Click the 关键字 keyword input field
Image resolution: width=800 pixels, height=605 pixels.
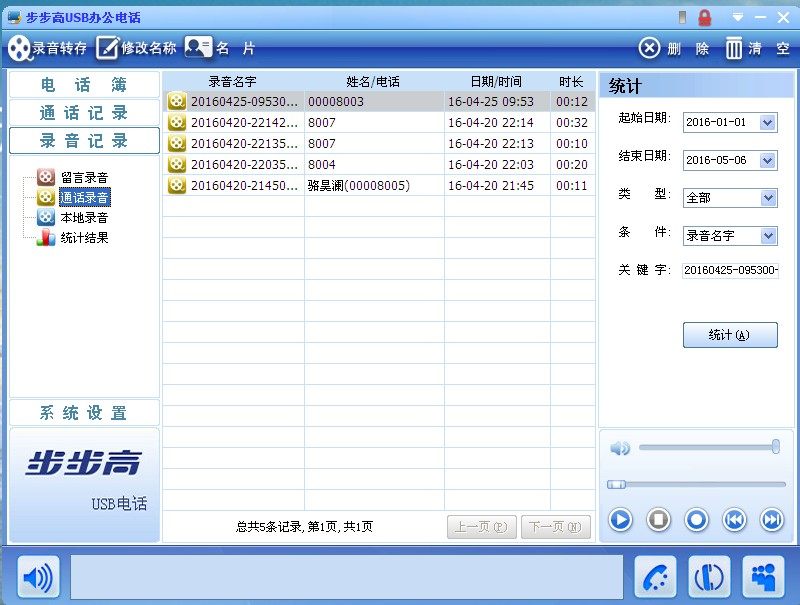pyautogui.click(x=730, y=270)
